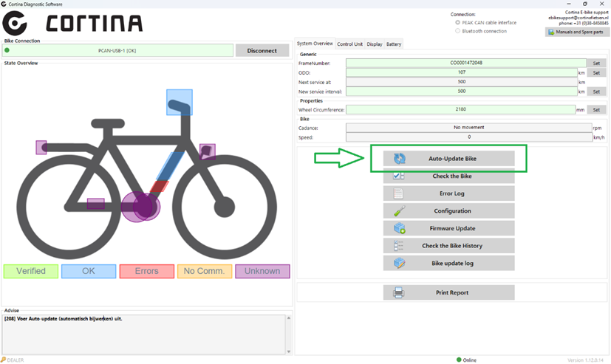Viewport: 611px width, 364px height.
Task: Click the Check the Bike History icon
Action: [x=399, y=246]
